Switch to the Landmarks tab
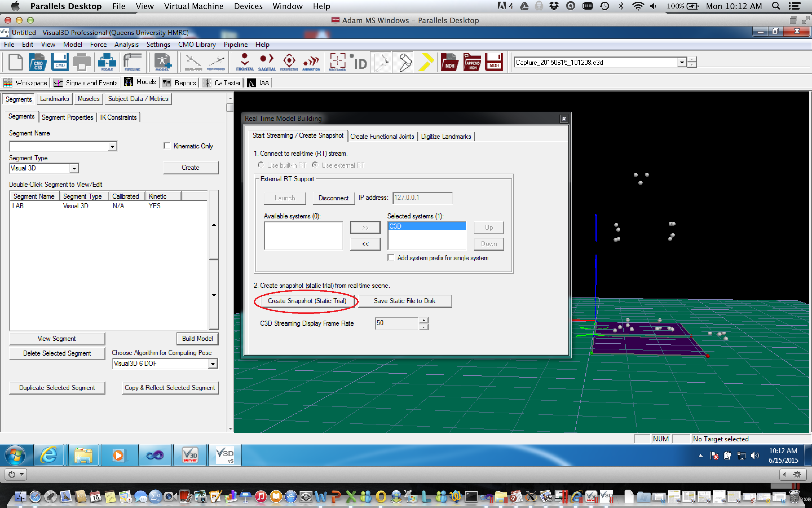Viewport: 812px width, 508px height. (x=54, y=99)
